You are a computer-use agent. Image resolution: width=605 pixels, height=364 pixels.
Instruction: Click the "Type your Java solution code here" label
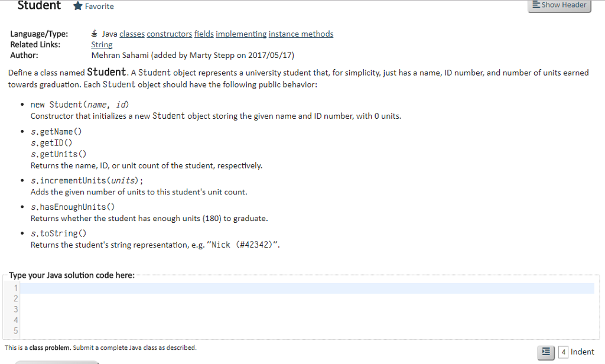[x=71, y=275]
